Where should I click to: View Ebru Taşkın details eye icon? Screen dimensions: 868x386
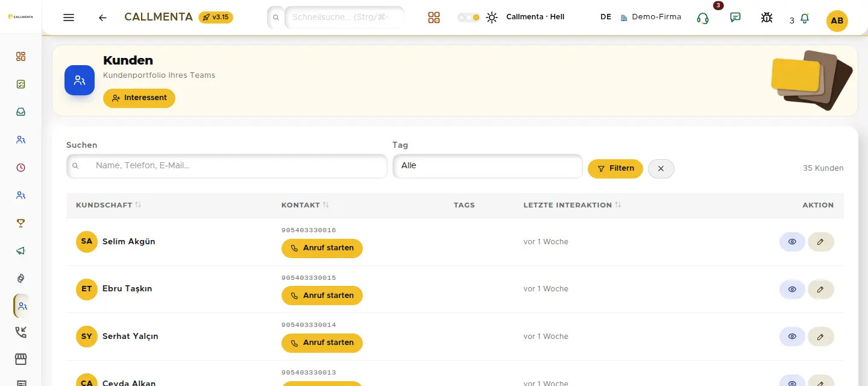pos(792,289)
